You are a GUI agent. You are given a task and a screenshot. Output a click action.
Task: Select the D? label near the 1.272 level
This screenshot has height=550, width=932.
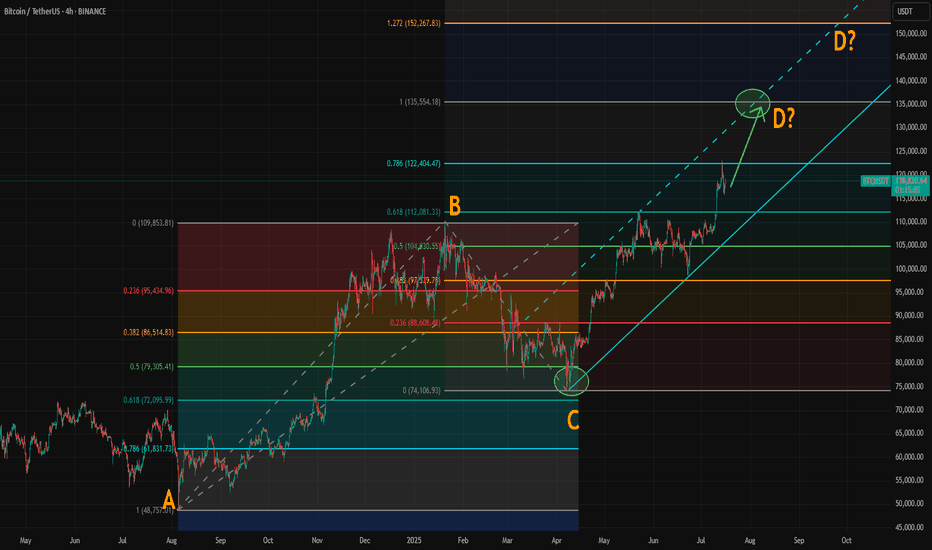pos(845,42)
